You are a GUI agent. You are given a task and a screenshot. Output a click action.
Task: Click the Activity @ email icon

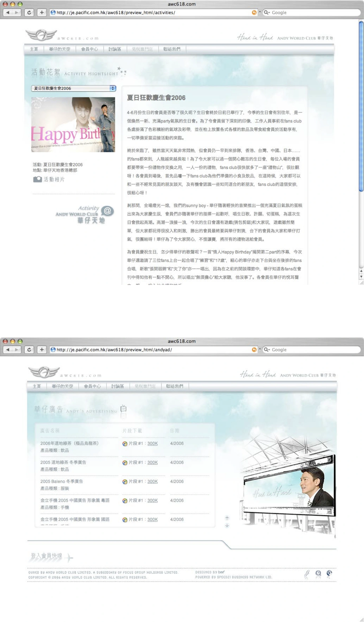pyautogui.click(x=107, y=211)
